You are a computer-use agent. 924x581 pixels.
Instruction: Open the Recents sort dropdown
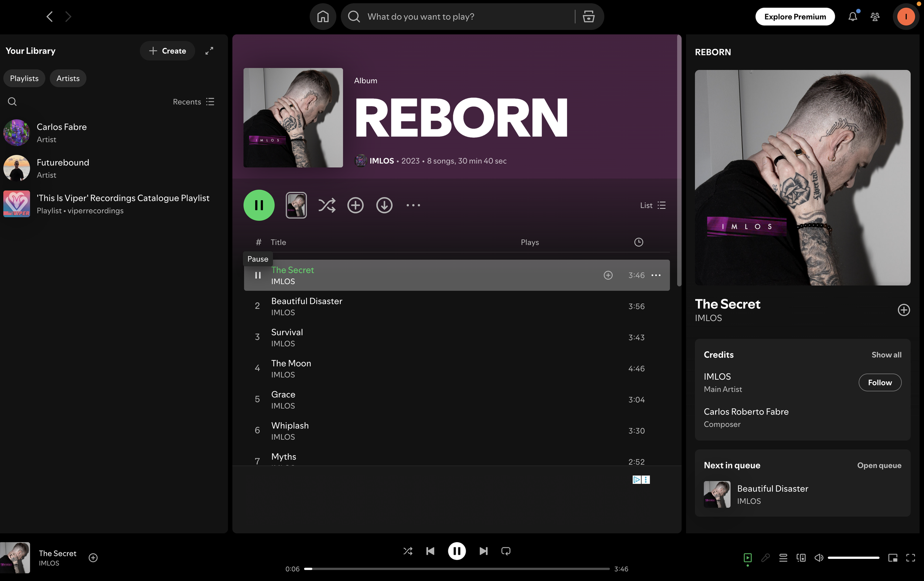point(193,102)
